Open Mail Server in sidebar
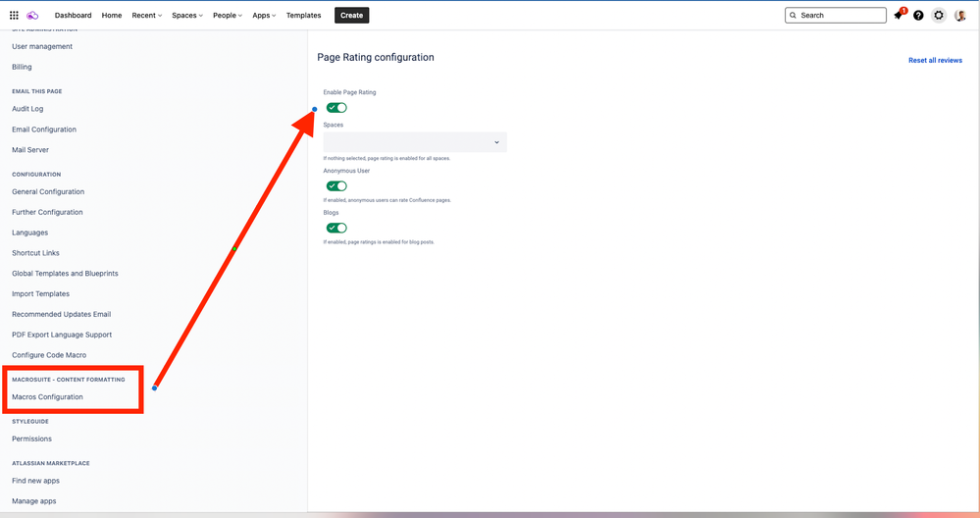This screenshot has height=518, width=980. tap(30, 150)
